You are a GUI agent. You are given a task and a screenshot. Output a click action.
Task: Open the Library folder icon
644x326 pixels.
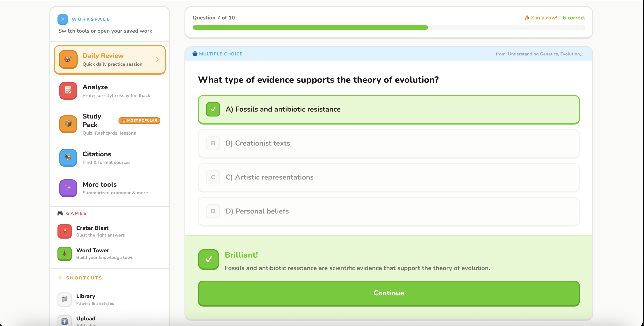click(x=65, y=299)
